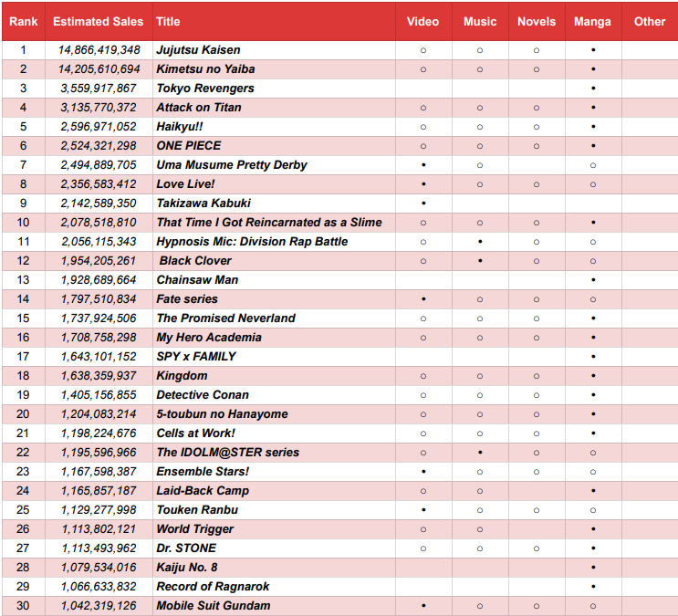
Task: Click the Manga column header
Action: coord(592,22)
